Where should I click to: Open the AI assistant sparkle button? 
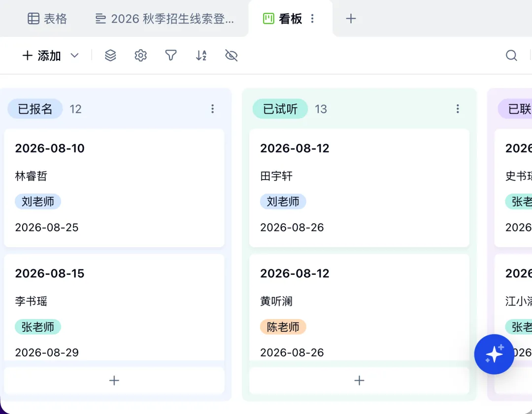click(x=494, y=354)
